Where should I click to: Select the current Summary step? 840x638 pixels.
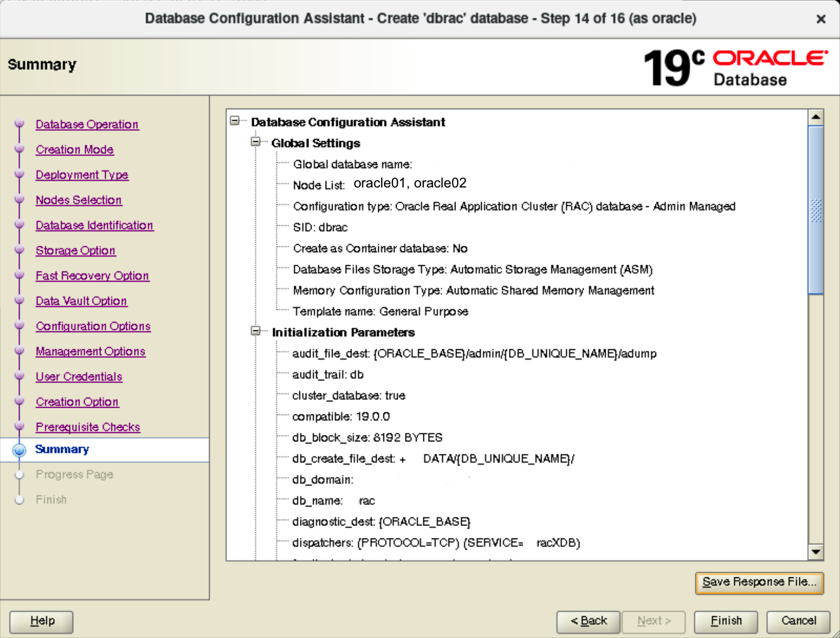click(x=62, y=449)
